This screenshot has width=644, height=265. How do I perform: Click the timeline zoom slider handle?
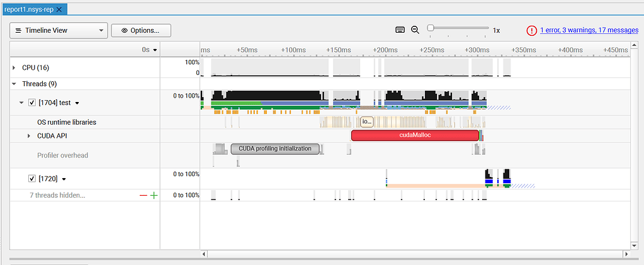[x=431, y=28]
